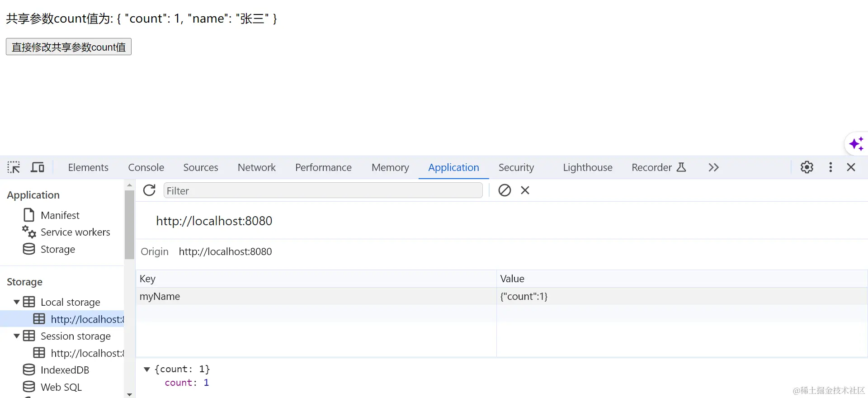The height and width of the screenshot is (398, 868).
Task: Select Manifest in the Application sidebar
Action: click(x=60, y=215)
